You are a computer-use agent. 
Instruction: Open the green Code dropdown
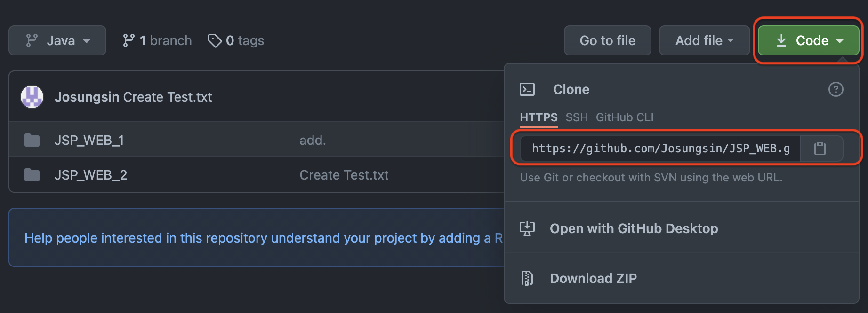pos(808,40)
